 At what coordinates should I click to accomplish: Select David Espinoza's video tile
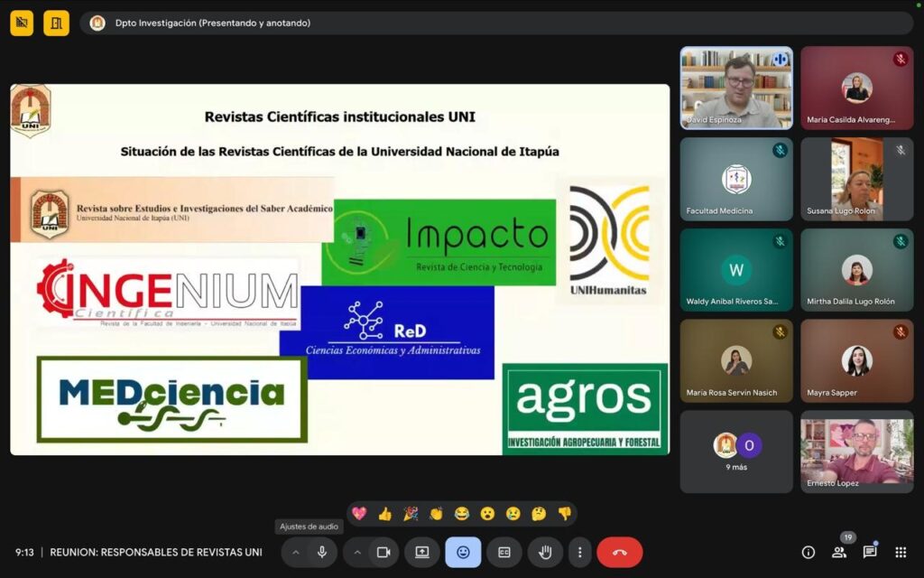(736, 88)
